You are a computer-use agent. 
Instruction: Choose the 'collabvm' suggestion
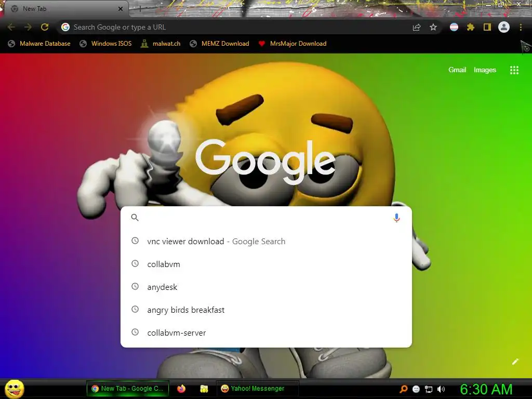pos(266,264)
